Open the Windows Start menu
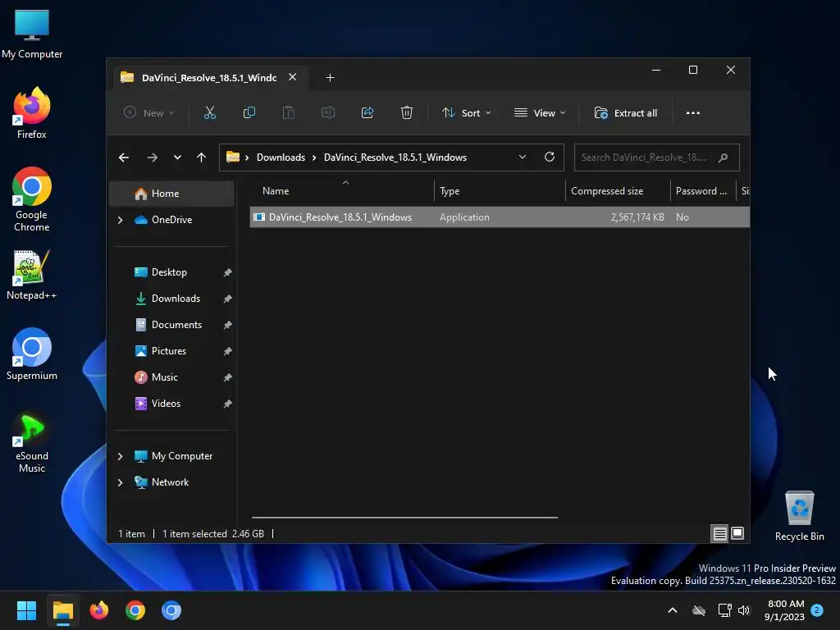 (26, 610)
